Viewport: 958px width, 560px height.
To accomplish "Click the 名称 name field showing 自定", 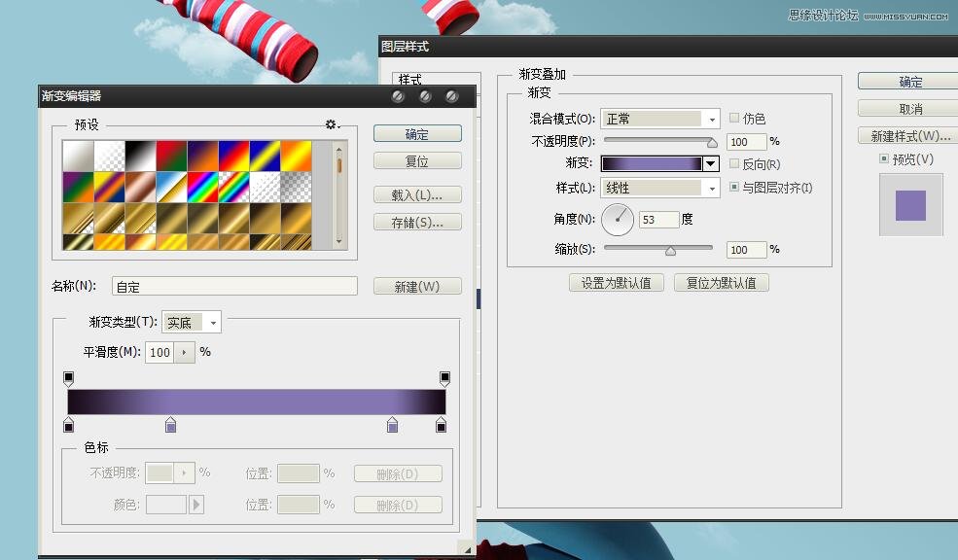I will pyautogui.click(x=233, y=286).
